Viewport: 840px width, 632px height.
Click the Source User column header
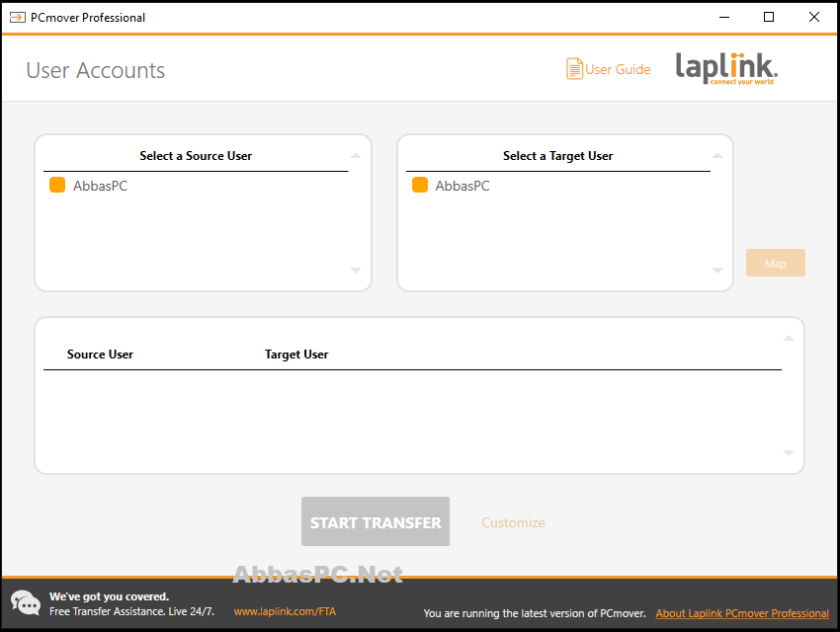coord(100,355)
